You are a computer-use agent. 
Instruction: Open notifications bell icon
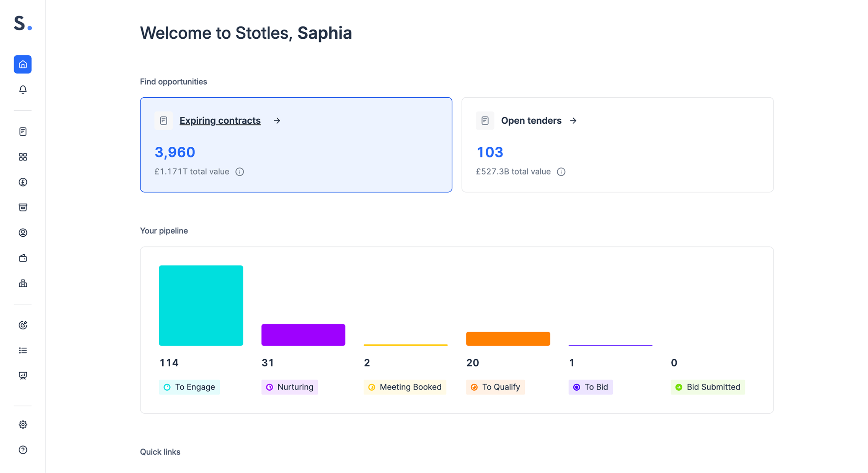(x=23, y=90)
